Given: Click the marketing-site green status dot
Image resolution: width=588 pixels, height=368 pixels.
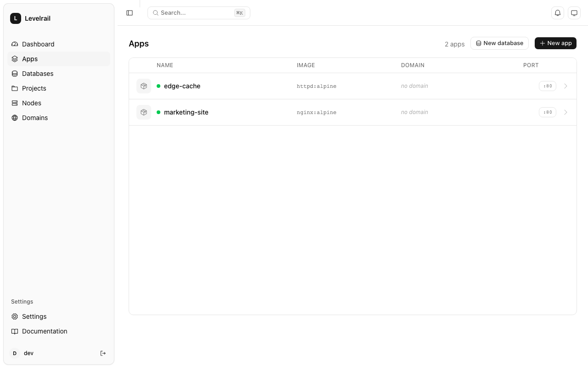Looking at the screenshot, I should [x=158, y=112].
